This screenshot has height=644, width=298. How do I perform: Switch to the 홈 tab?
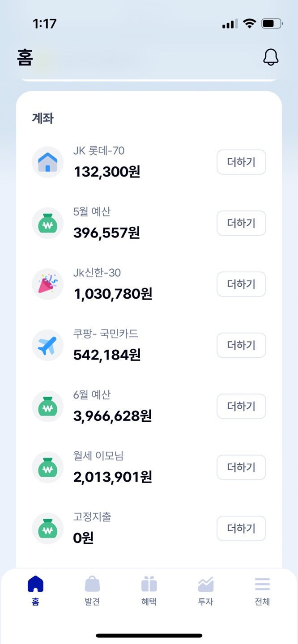coord(35,590)
